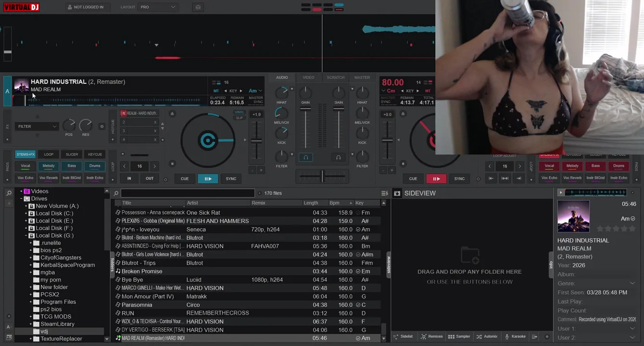Viewport: 644px width, 346px height.
Task: Delete hotcue 2 on deck A
Action: point(155,122)
